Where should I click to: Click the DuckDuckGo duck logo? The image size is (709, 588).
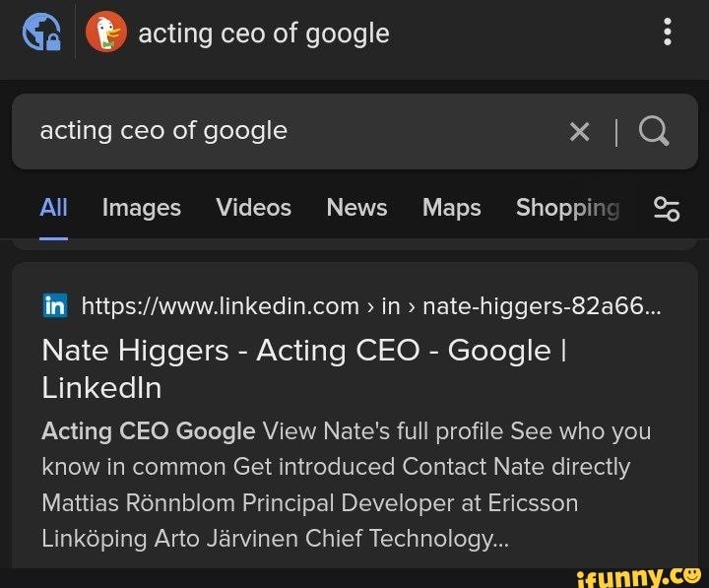tap(106, 33)
